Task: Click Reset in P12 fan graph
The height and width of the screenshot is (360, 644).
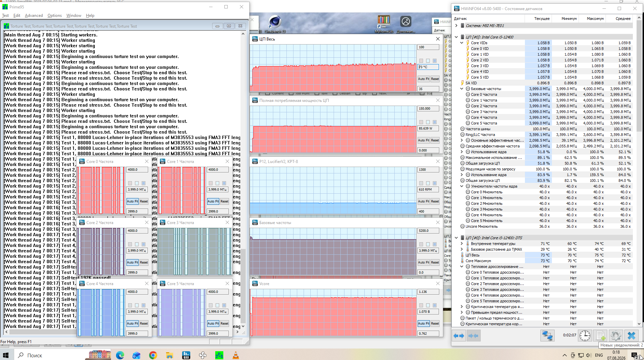Action: (435, 201)
